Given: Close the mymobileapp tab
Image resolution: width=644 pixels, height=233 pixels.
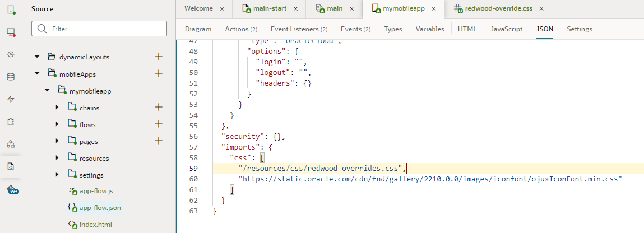Looking at the screenshot, I should coord(434,8).
